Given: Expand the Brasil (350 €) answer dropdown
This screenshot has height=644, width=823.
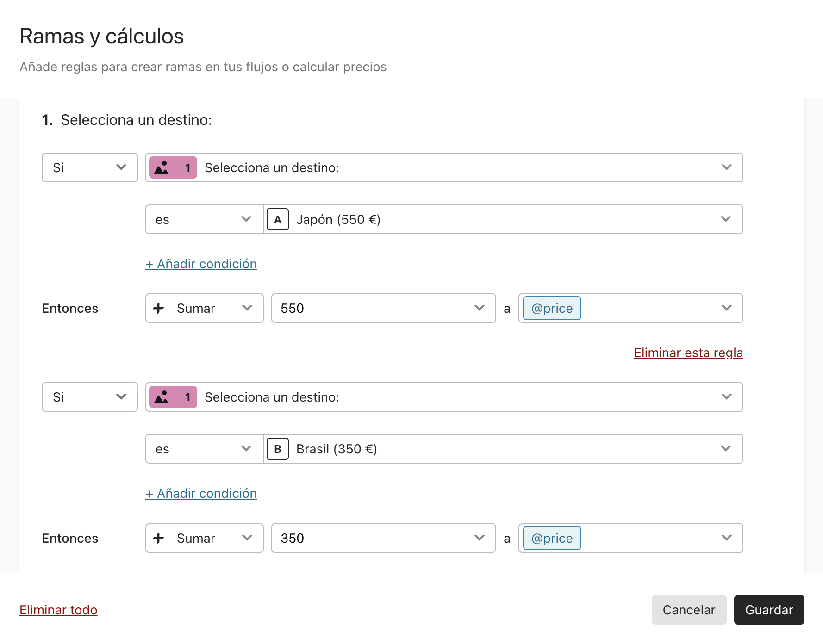Looking at the screenshot, I should 503,449.
